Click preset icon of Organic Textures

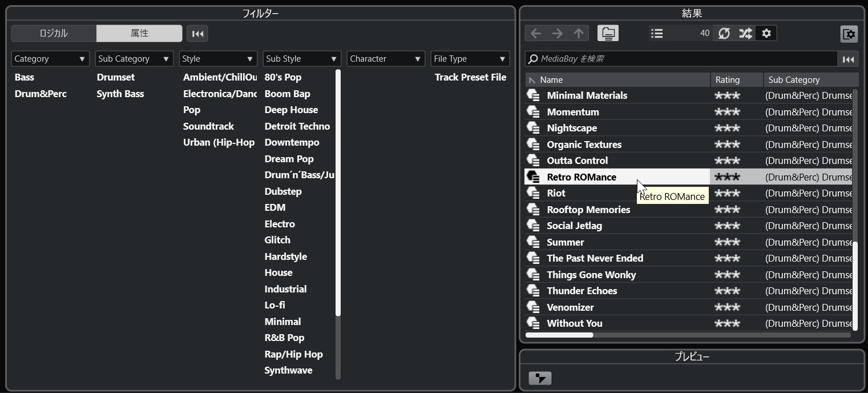pyautogui.click(x=533, y=145)
